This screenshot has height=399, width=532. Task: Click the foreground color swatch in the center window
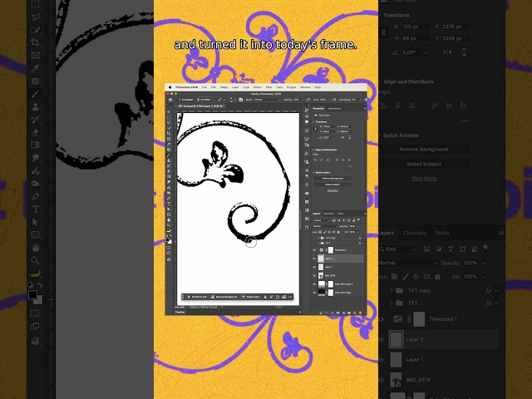tap(167, 240)
